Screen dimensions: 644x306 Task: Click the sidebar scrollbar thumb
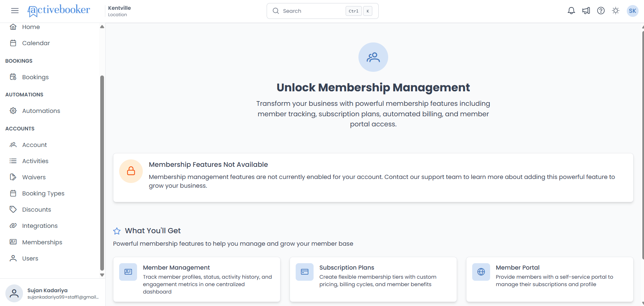[x=102, y=173]
